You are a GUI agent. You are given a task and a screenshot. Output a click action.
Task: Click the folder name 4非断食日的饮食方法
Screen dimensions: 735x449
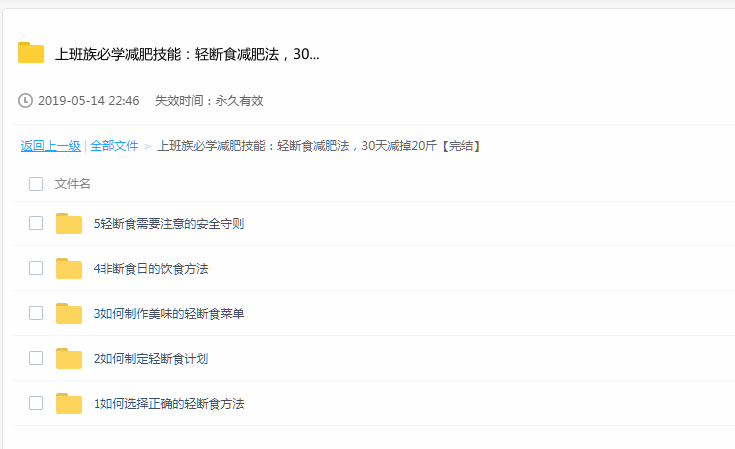coord(151,269)
